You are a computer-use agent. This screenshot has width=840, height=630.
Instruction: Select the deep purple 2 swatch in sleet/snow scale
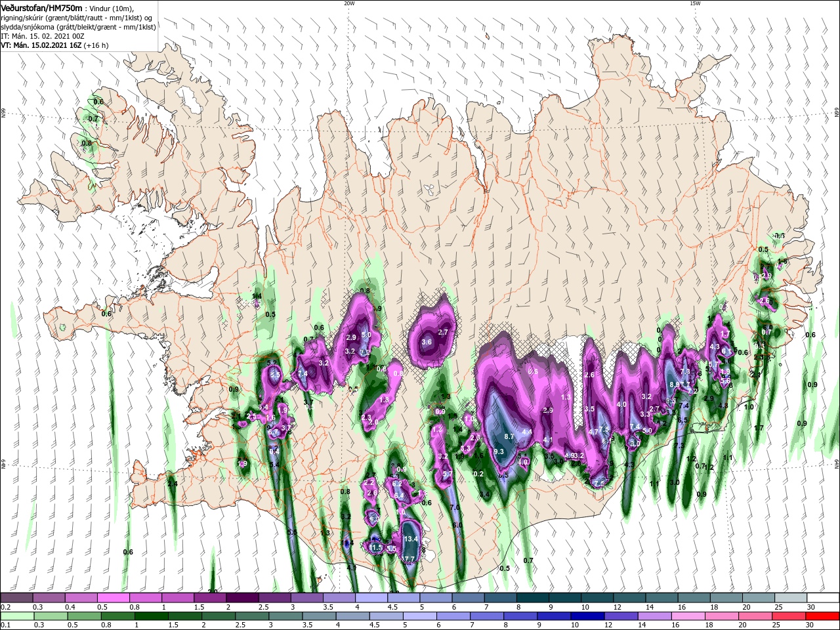coord(241,598)
